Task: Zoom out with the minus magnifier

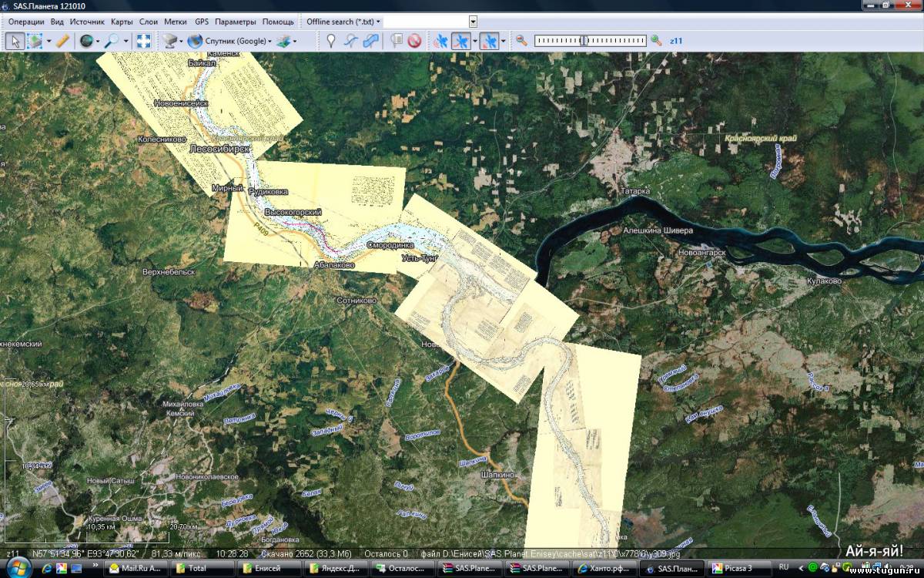Action: point(522,41)
